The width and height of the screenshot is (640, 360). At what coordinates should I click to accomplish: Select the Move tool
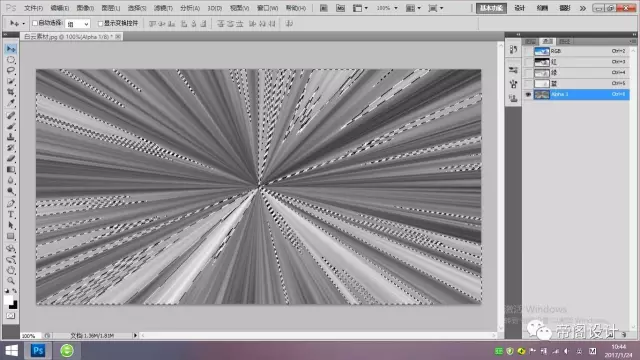11,49
